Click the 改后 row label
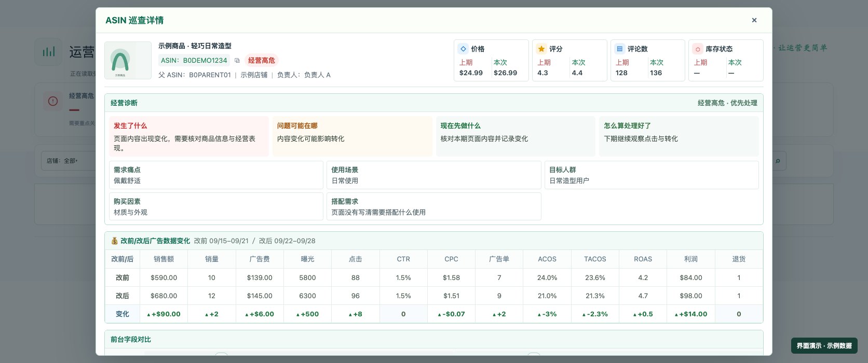The height and width of the screenshot is (363, 868). [x=123, y=296]
